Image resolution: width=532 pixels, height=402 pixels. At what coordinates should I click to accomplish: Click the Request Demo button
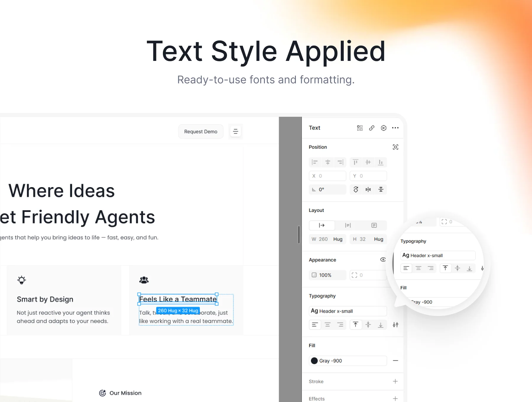[201, 132]
